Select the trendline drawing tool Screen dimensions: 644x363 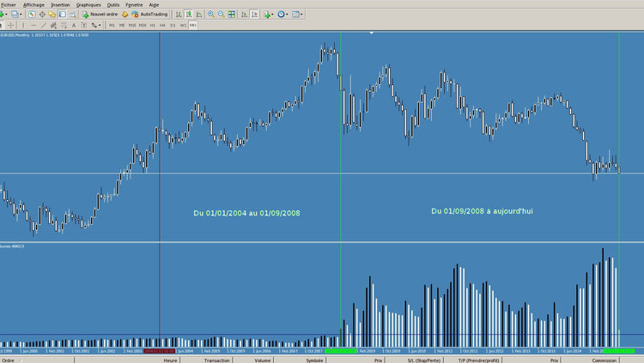tap(44, 25)
